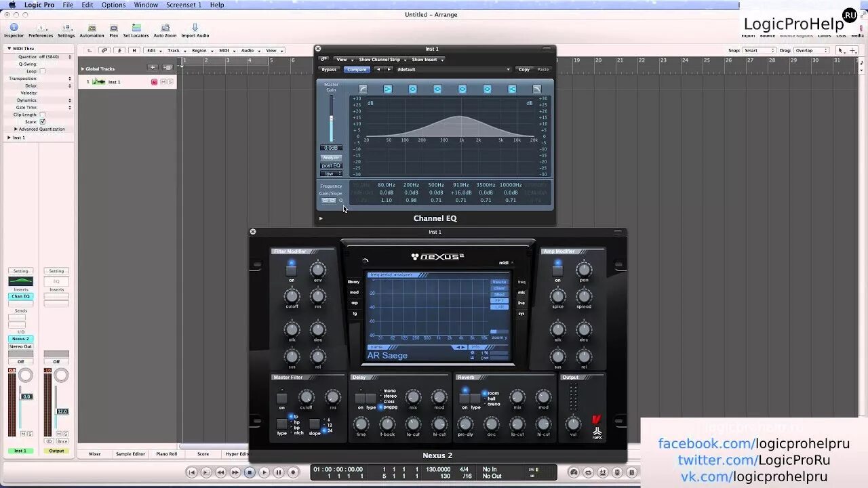Screen dimensions: 868x488
Task: Click the Record transport button
Action: pyautogui.click(x=293, y=472)
